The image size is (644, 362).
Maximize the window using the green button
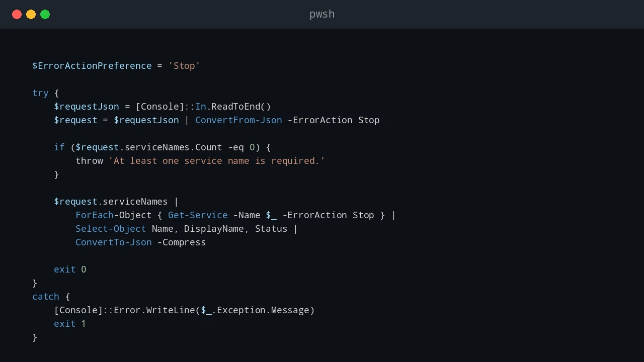pos(45,14)
